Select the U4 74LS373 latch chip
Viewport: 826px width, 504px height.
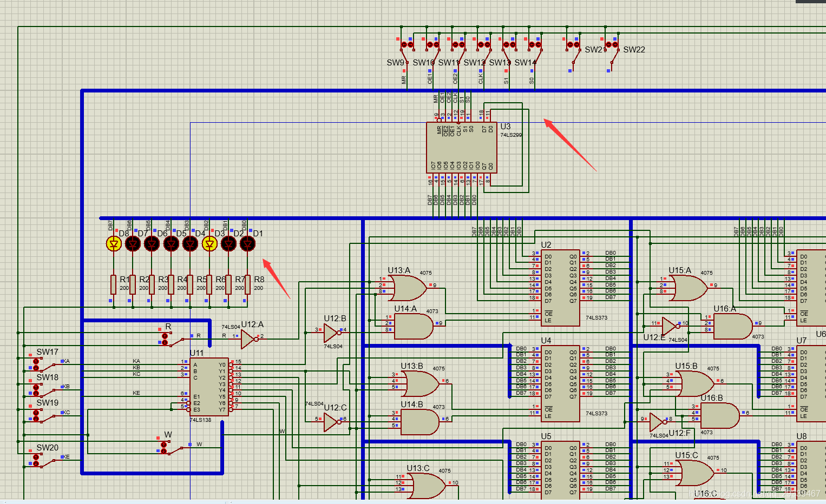pos(560,384)
